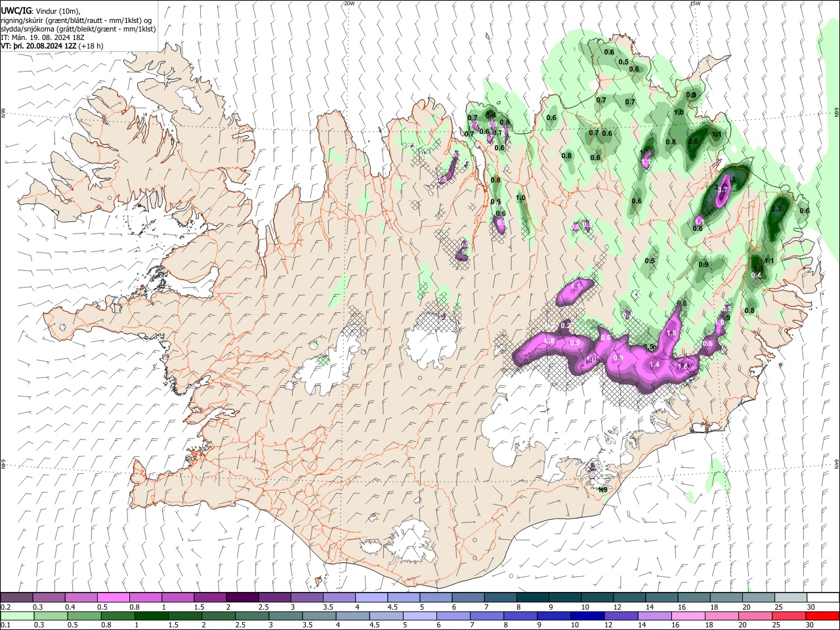Pick the deep blue rain swatch between 10 and 12
This screenshot has height=630, width=840.
[587, 616]
